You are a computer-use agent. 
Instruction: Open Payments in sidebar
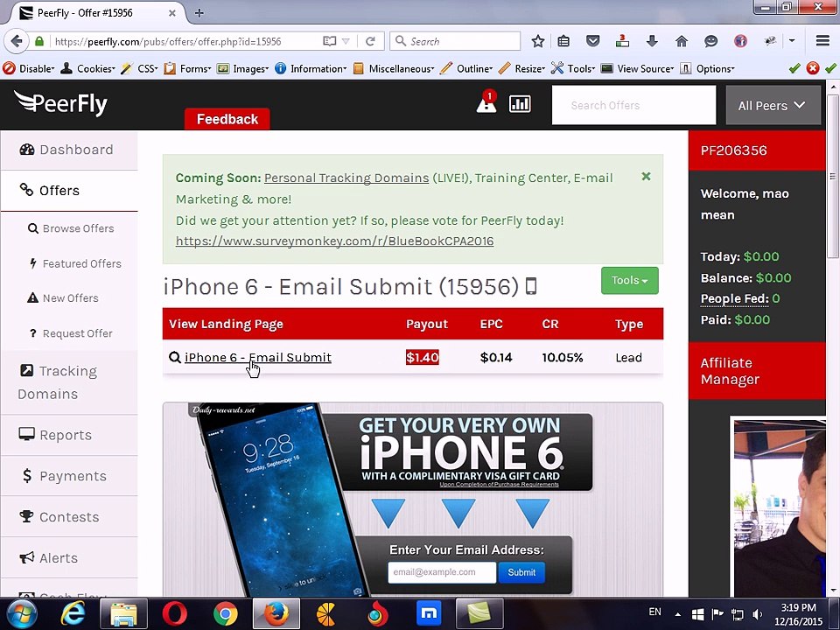69,476
